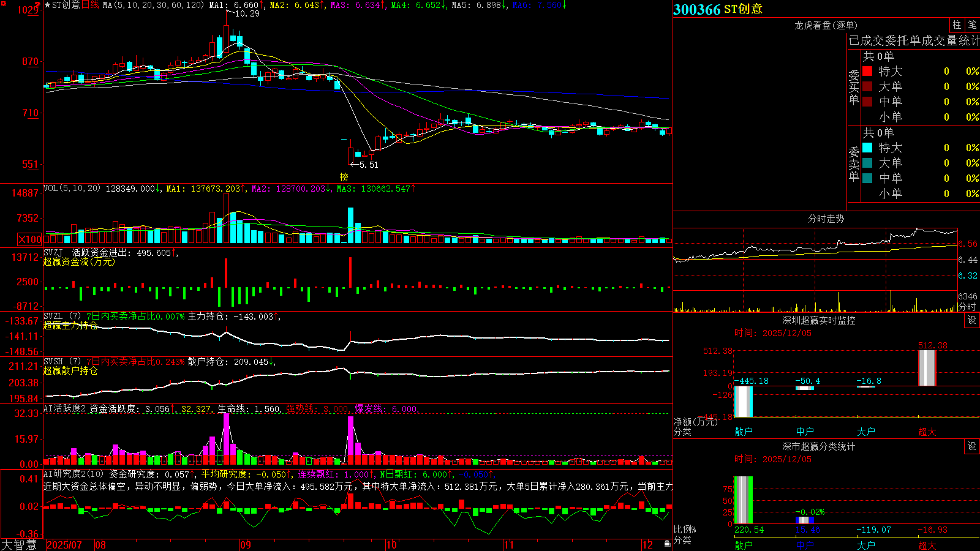
Task: Click VOL(5,10,20) indicator label
Action: (72, 189)
